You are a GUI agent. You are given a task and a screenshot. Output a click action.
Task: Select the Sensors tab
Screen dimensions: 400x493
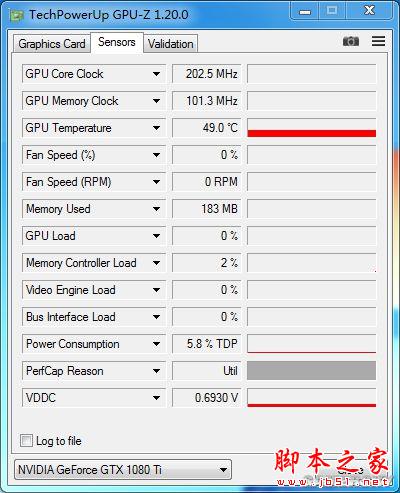pos(117,42)
